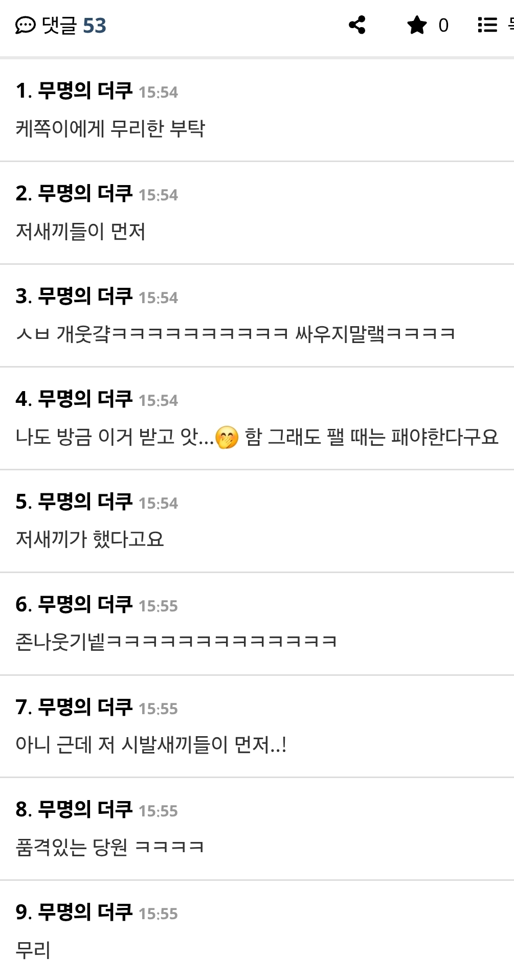The height and width of the screenshot is (980, 514).
Task: Click timestamp 15:54 on comment 2
Action: pyautogui.click(x=158, y=195)
